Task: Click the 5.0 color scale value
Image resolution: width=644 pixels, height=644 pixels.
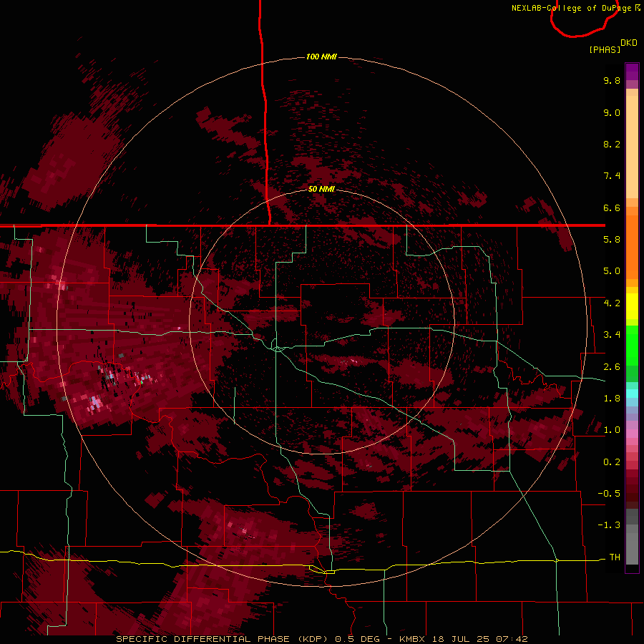Action: click(612, 271)
